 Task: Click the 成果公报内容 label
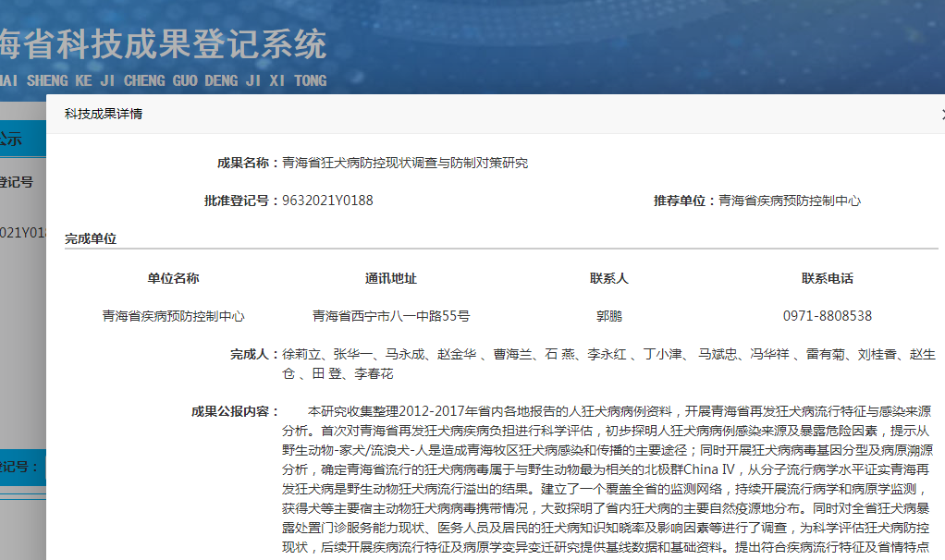[234, 411]
